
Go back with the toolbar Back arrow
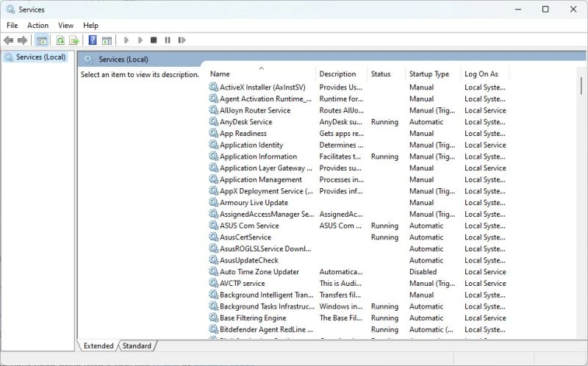click(9, 40)
